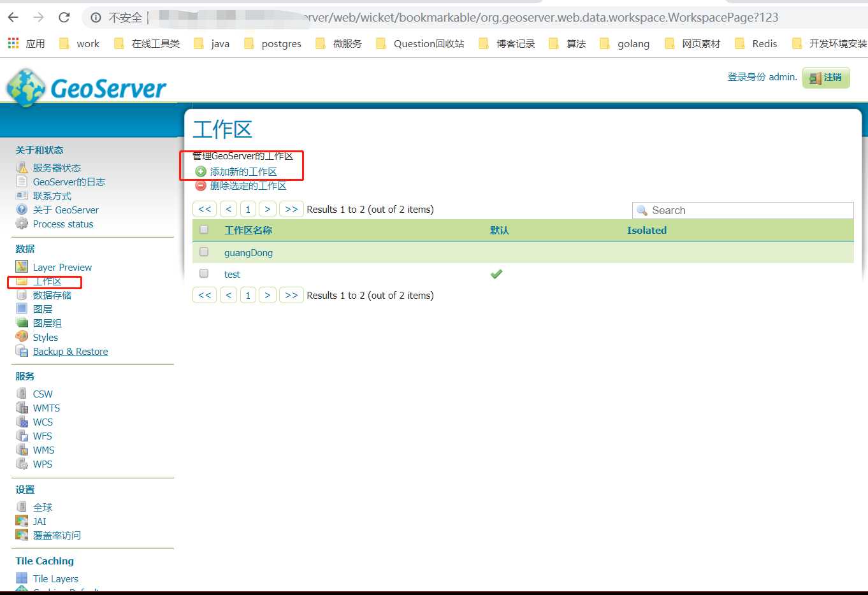Click the browser address bar URL
This screenshot has height=595, width=868.
pos(542,17)
